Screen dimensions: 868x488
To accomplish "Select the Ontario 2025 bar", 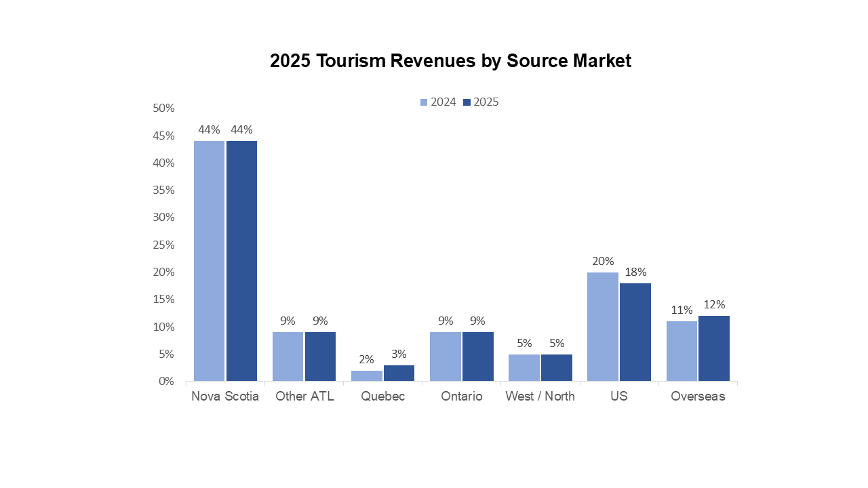I will pyautogui.click(x=477, y=356).
